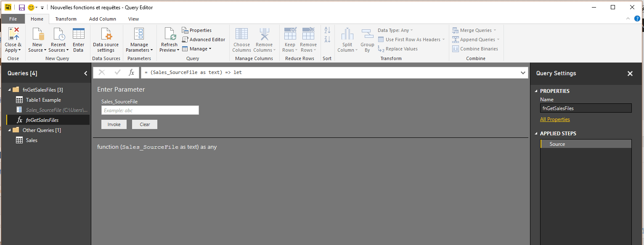Open the Add Column tab
Screen dimensions: 644x245
tap(103, 19)
